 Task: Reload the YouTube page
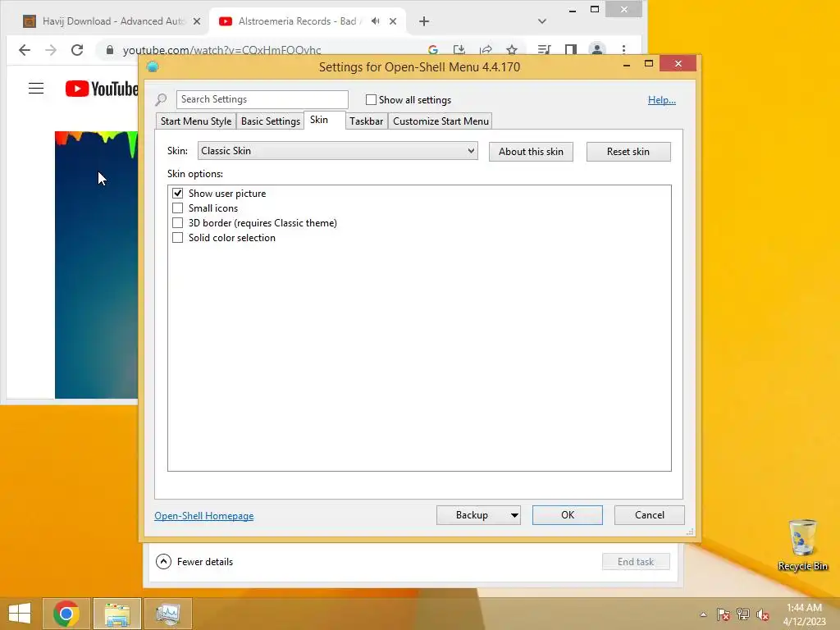[77, 50]
